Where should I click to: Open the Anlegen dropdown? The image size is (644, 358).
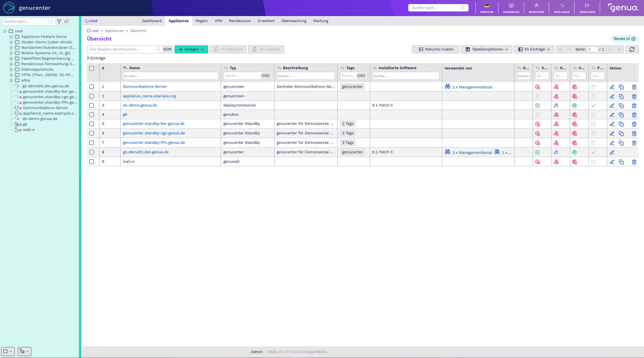[x=191, y=49]
